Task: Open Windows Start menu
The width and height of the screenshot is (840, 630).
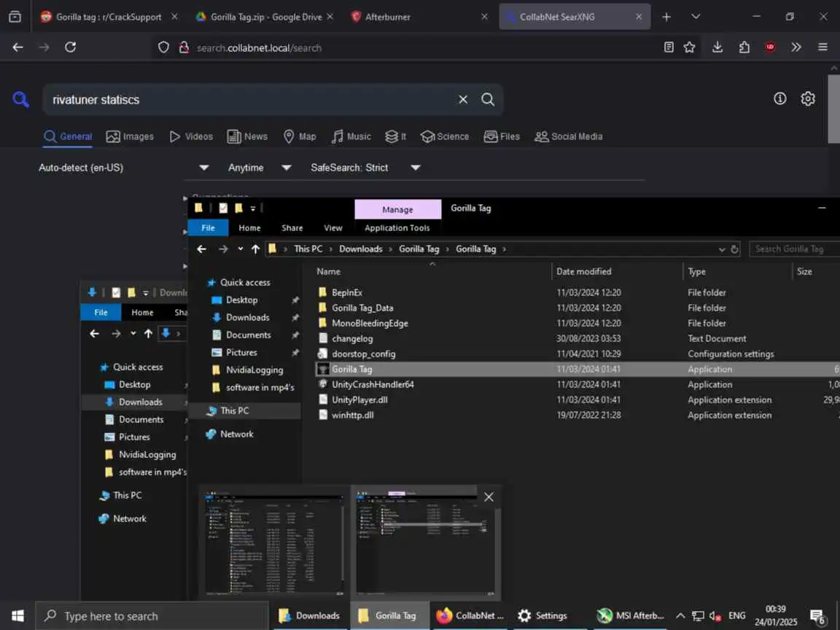Action: coord(17,616)
